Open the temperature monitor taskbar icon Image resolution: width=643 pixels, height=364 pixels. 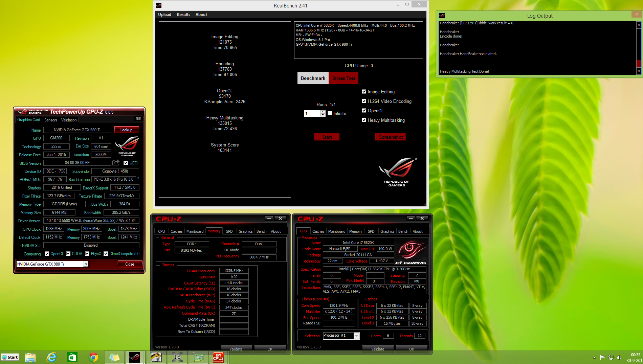tap(156, 357)
